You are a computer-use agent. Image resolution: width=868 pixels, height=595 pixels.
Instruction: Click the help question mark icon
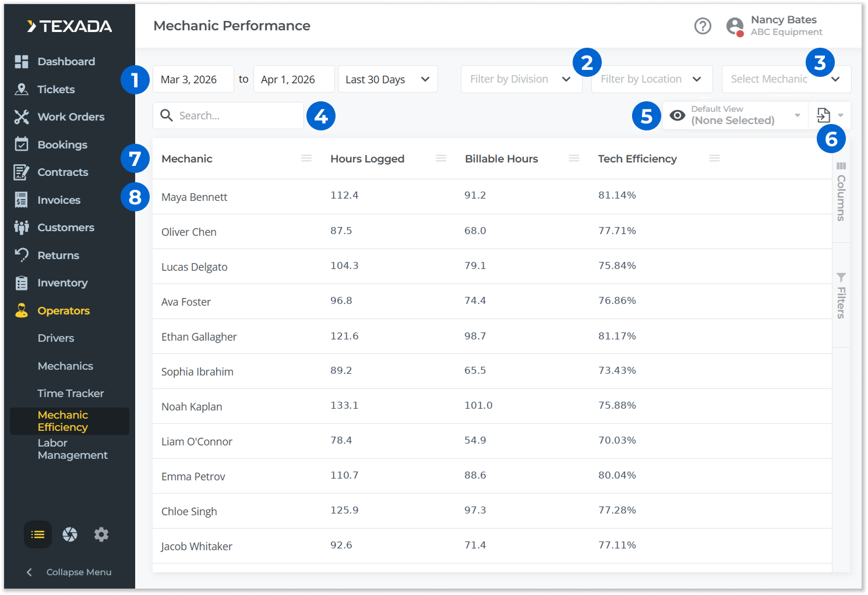click(x=703, y=26)
